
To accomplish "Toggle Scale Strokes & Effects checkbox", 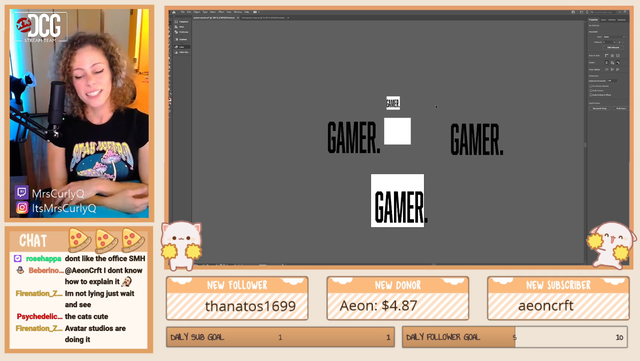I will tap(591, 95).
